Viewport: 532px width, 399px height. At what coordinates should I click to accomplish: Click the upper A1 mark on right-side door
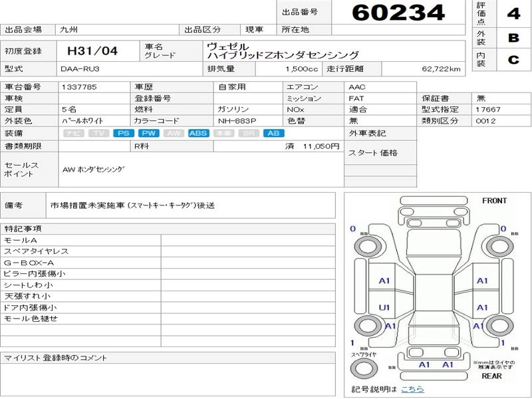[x=482, y=281]
